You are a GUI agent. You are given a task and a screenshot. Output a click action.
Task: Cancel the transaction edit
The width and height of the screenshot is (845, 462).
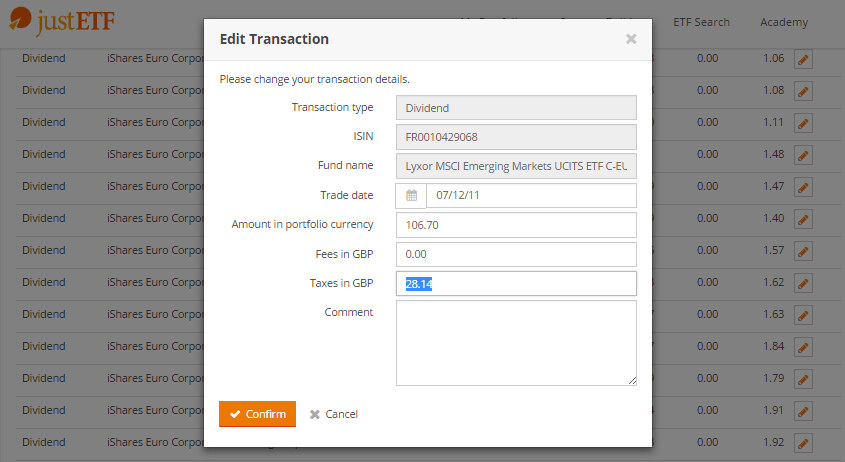point(334,414)
